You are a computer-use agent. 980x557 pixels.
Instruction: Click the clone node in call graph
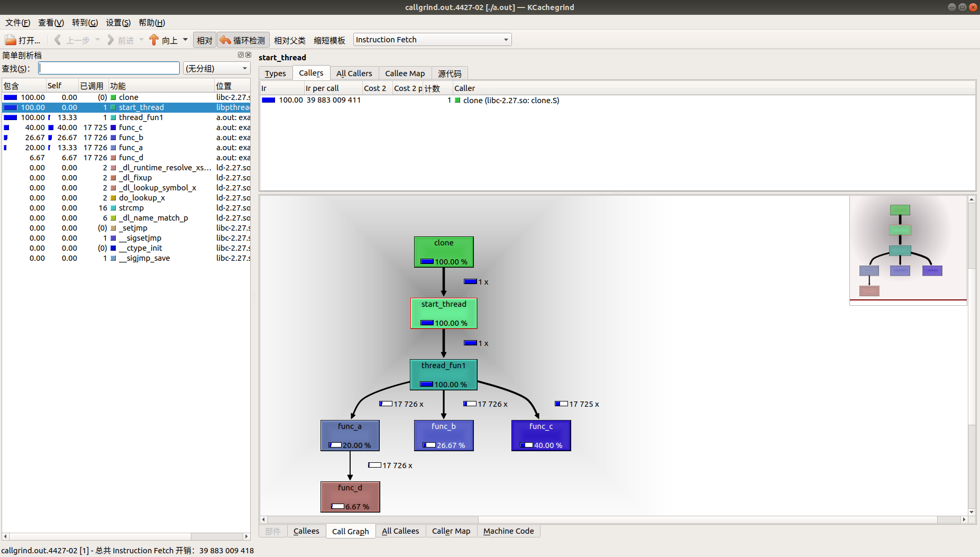[x=444, y=252]
